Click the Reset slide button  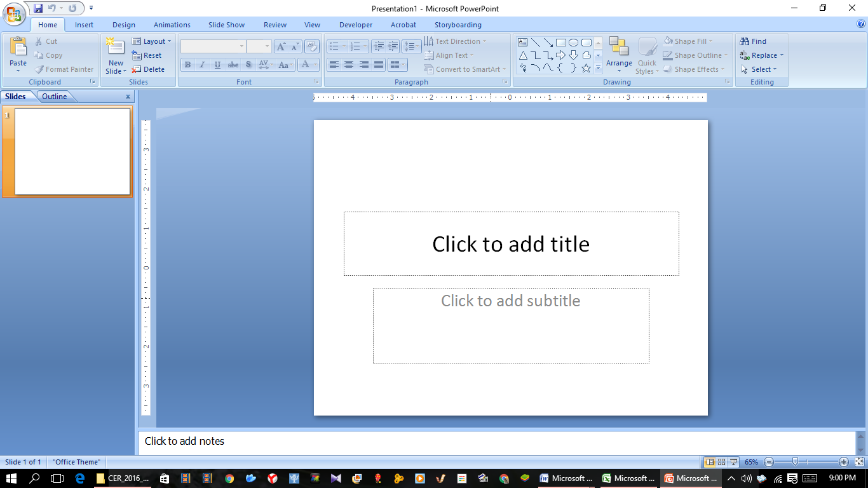tap(147, 55)
